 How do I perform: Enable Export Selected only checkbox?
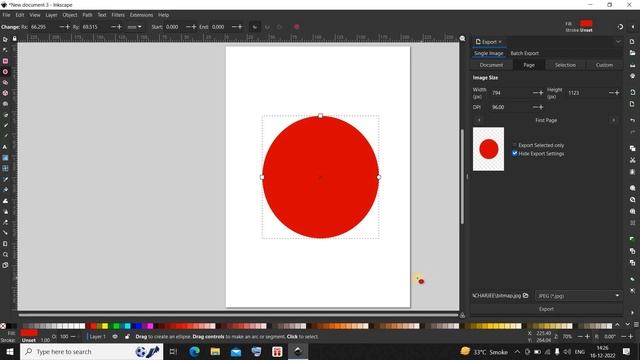click(515, 145)
